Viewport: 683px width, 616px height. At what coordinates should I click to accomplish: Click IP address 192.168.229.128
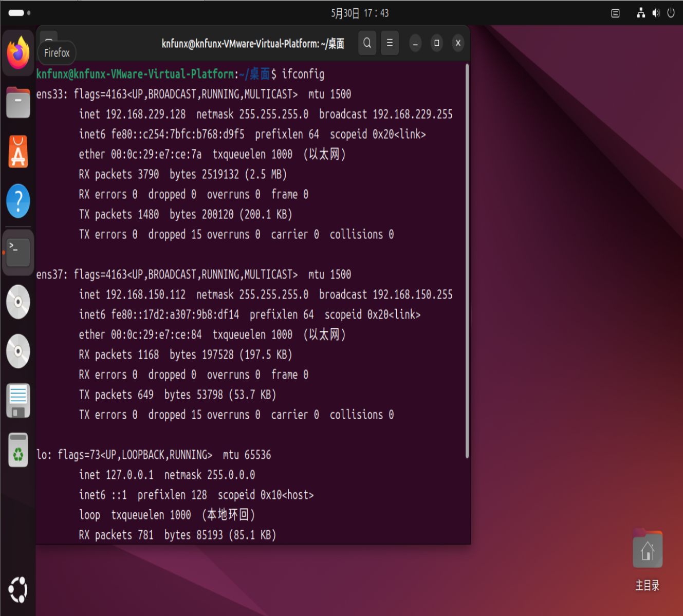tap(145, 114)
